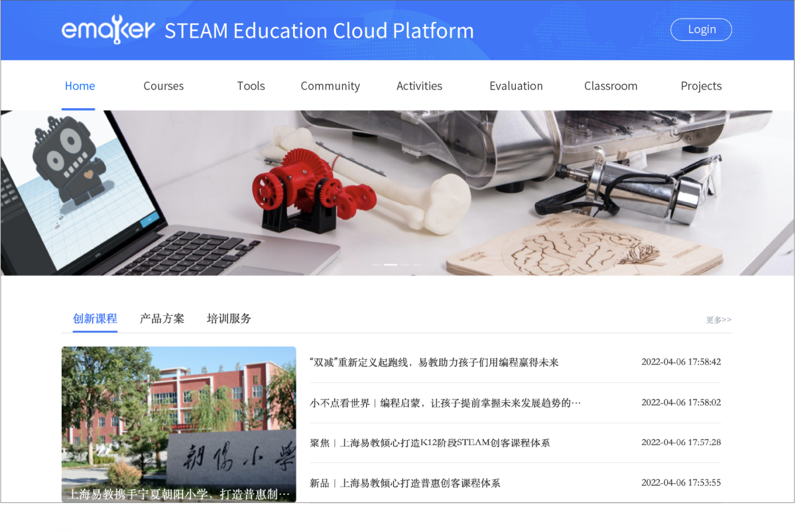Open the Community page
This screenshot has width=795, height=532.
point(330,86)
